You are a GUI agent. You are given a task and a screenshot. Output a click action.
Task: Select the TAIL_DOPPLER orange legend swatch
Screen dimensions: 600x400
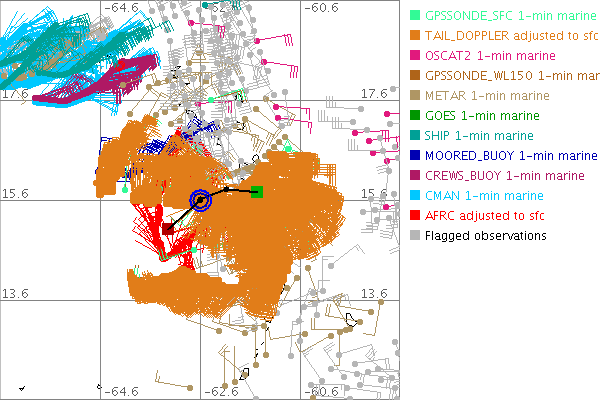[415, 36]
